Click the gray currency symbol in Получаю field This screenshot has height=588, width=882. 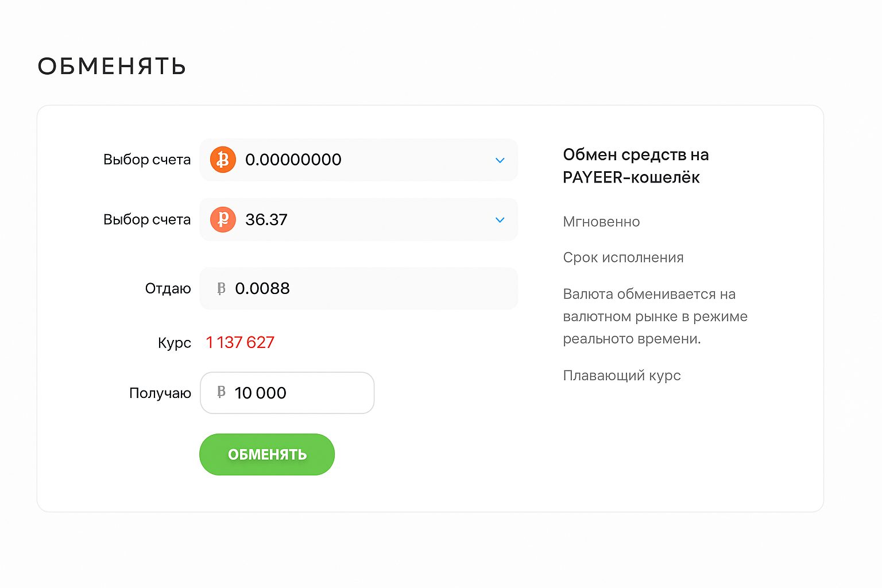221,392
